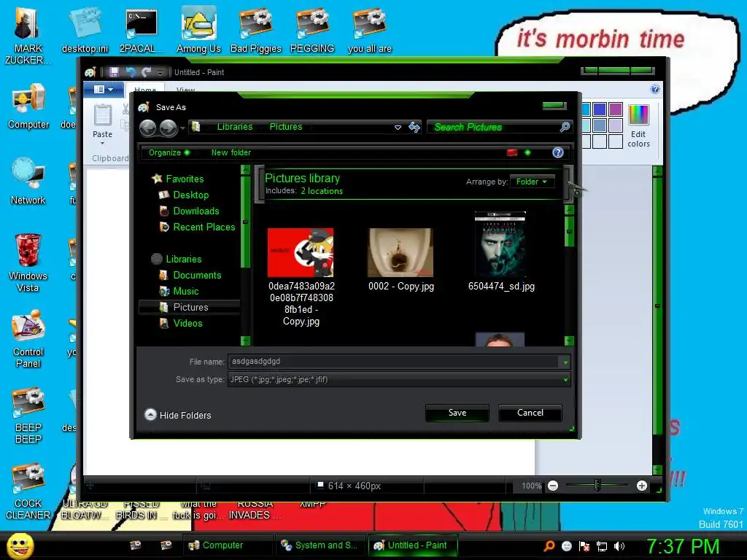Create a New folder

coord(231,152)
